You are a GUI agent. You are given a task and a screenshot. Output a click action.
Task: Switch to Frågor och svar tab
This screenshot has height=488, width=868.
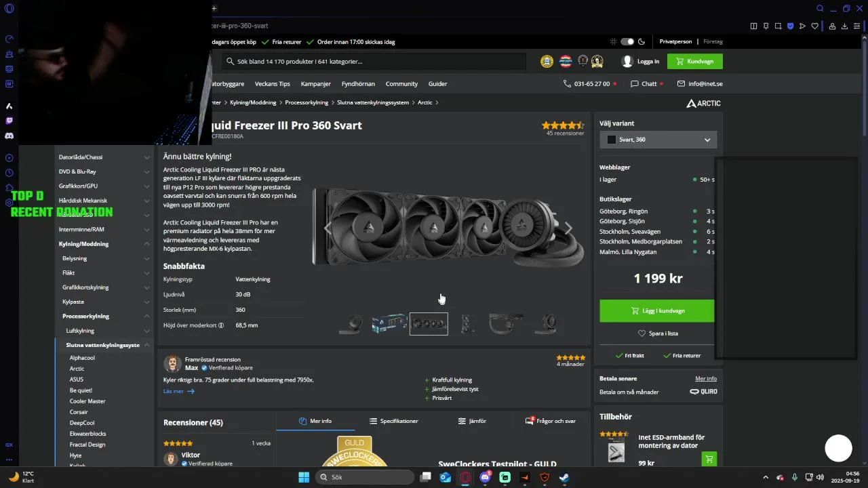click(551, 421)
